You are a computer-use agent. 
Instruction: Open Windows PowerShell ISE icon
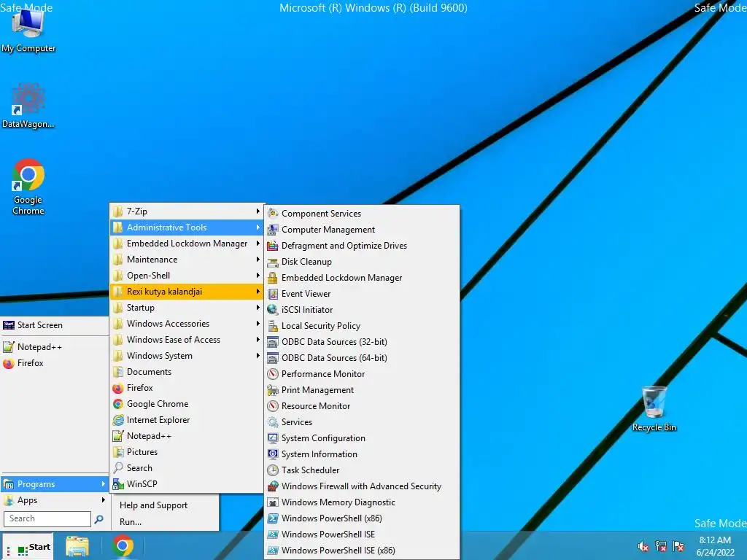tap(273, 534)
